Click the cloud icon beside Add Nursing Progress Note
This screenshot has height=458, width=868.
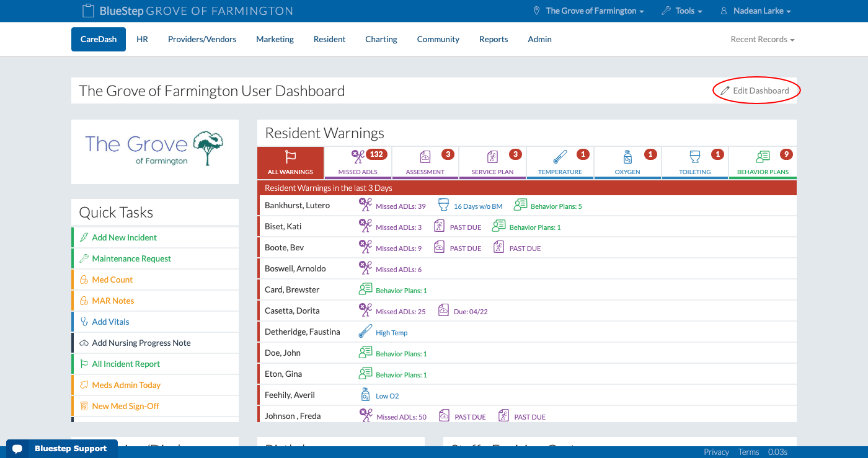84,343
